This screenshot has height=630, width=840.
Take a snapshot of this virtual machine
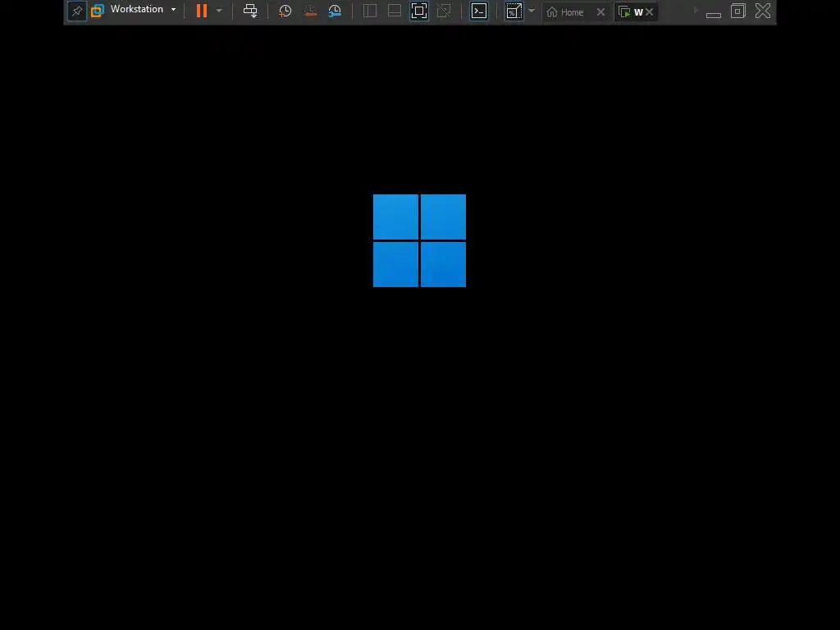pyautogui.click(x=285, y=11)
